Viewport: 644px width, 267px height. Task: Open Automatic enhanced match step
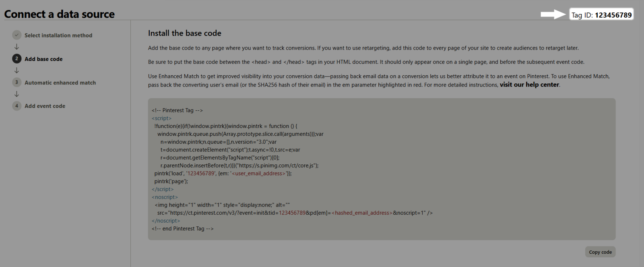pyautogui.click(x=60, y=83)
